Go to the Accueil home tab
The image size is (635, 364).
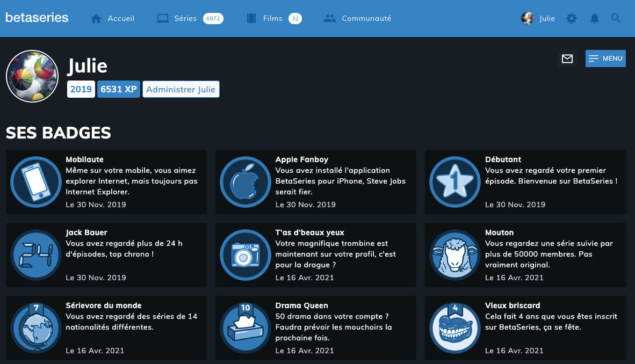[113, 18]
